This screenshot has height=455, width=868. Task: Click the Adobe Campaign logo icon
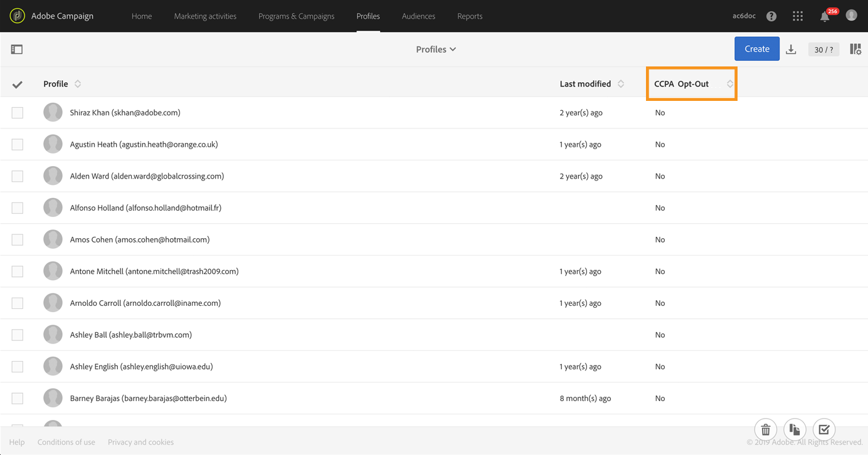[x=18, y=16]
